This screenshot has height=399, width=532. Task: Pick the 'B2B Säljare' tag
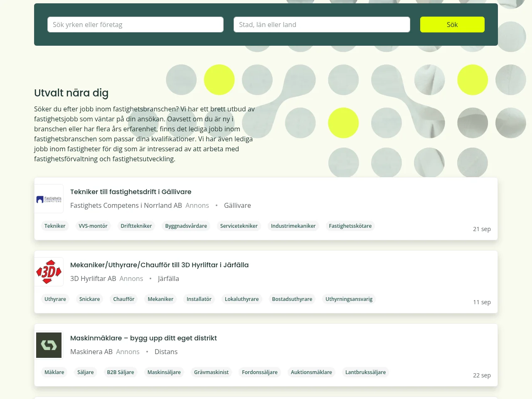[121, 372]
